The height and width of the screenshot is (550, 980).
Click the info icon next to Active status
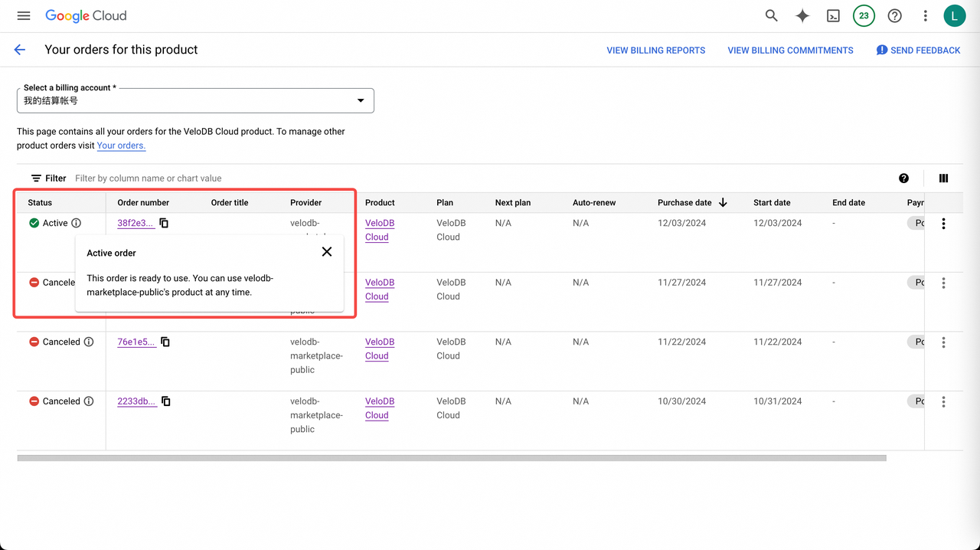tap(77, 223)
